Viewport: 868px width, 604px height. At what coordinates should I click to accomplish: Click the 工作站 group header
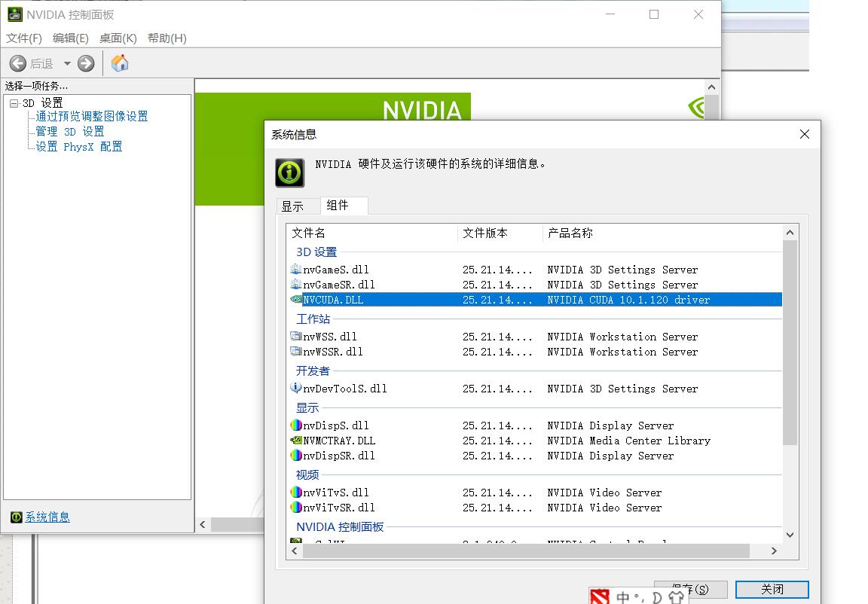[x=313, y=319]
